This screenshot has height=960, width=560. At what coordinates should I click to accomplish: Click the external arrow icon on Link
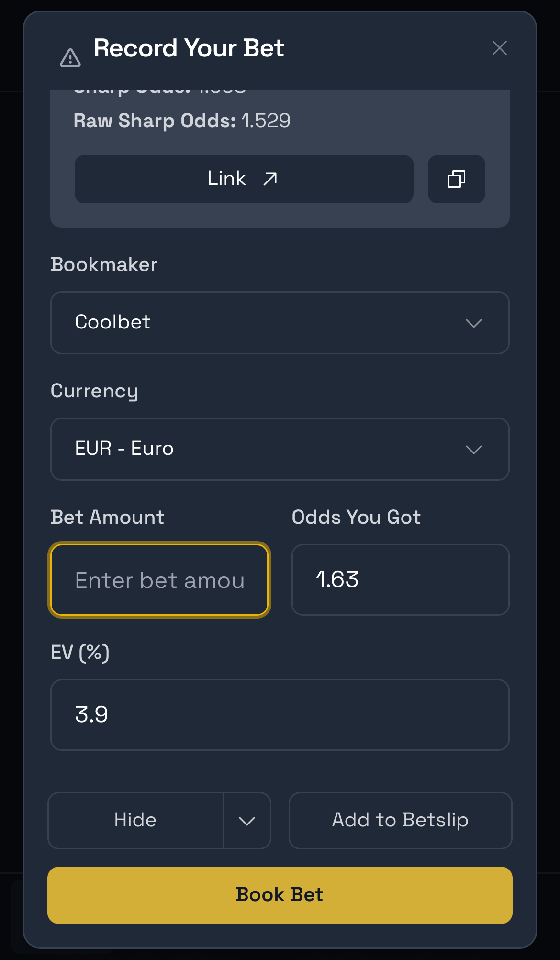click(x=270, y=179)
